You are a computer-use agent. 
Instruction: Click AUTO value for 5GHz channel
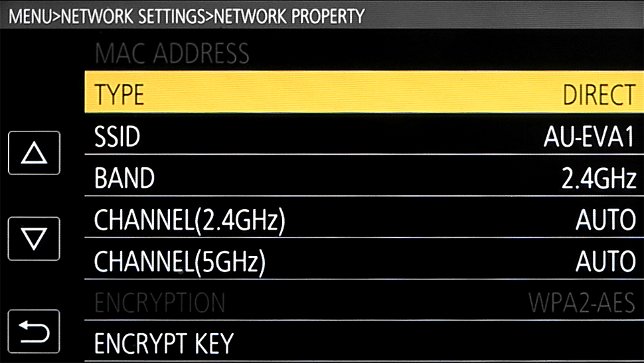coord(605,261)
